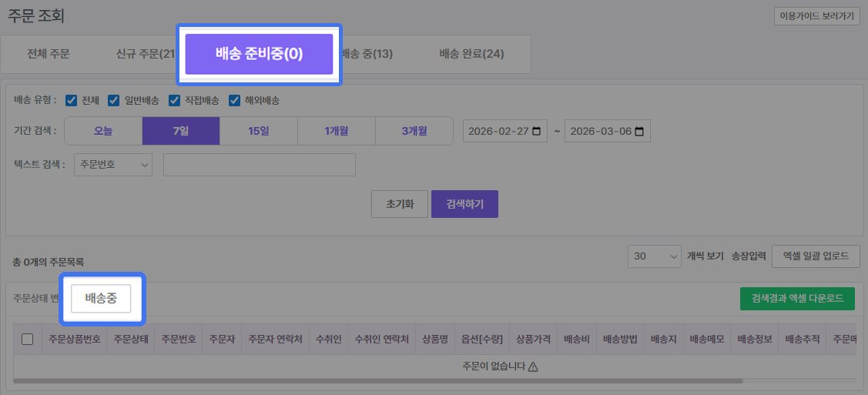This screenshot has width=868, height=395.
Task: Click the 검색하기 search button
Action: coord(464,205)
